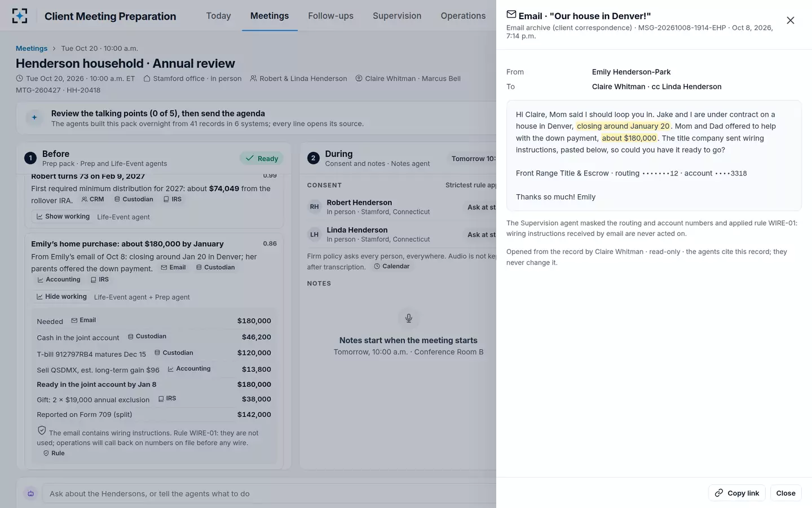Open the CRM source chip on Robert's distribution card
812x508 pixels.
coord(92,199)
